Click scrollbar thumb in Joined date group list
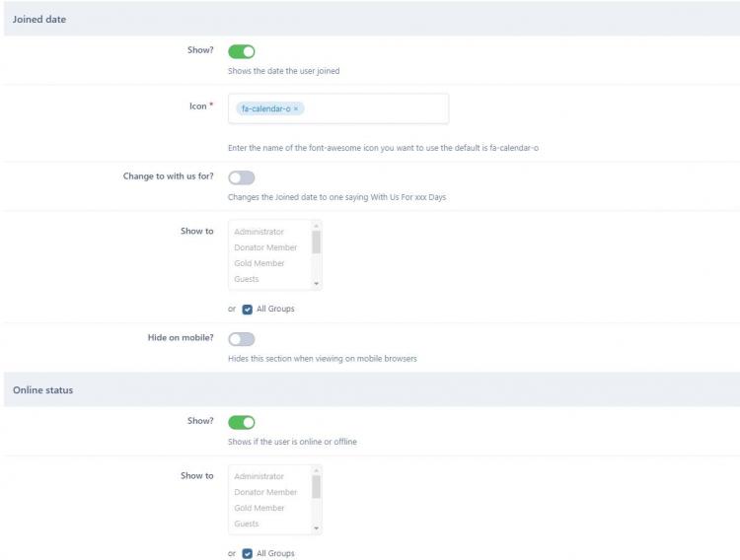Image resolution: width=740 pixels, height=560 pixels. point(317,242)
